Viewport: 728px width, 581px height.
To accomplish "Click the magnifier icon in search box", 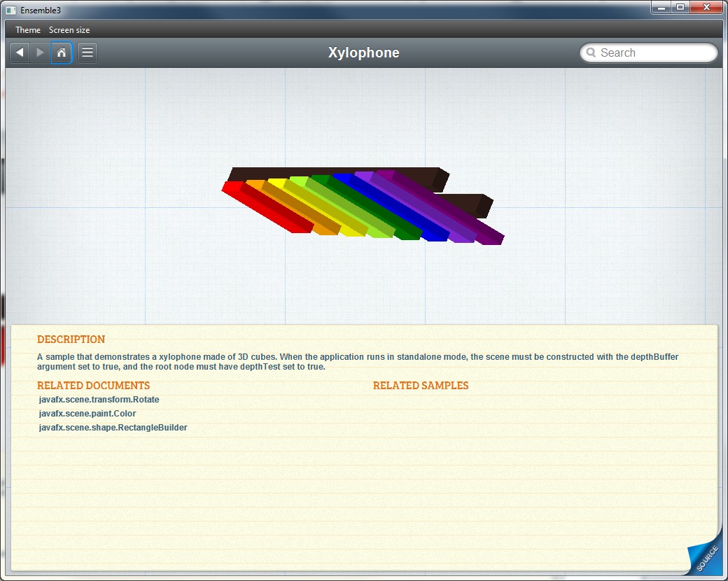I will [591, 53].
